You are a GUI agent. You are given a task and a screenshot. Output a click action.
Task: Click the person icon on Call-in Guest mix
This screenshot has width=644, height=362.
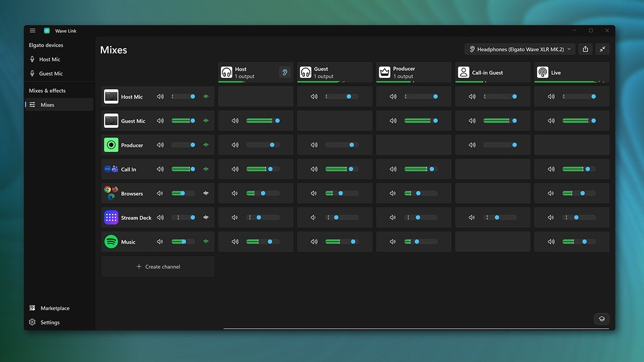point(463,71)
